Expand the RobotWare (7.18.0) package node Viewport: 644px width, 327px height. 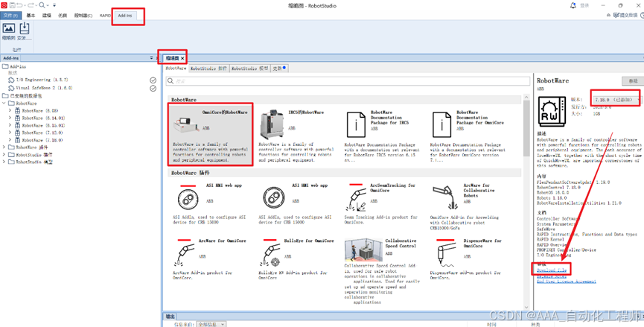pyautogui.click(x=10, y=140)
